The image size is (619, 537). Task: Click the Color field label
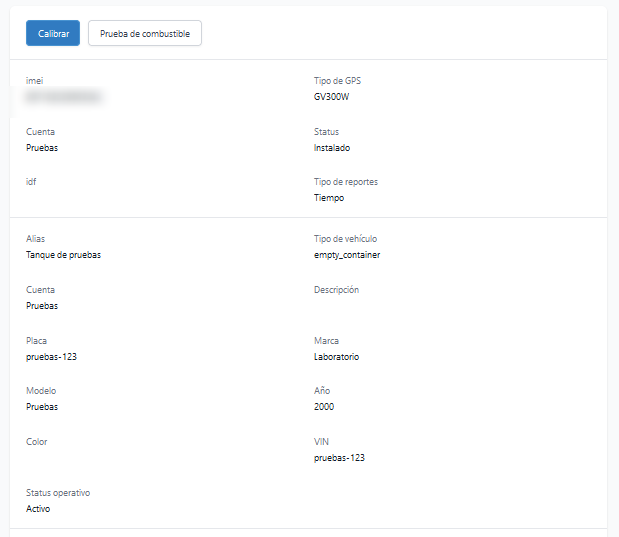[36, 442]
